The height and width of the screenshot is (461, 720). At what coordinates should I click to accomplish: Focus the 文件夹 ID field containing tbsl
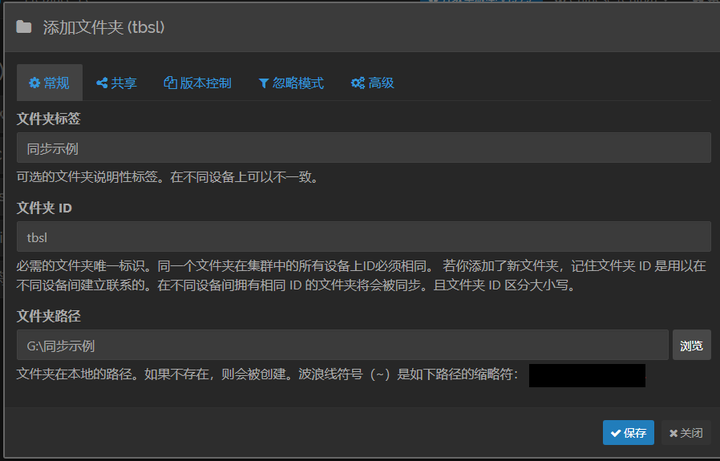364,237
